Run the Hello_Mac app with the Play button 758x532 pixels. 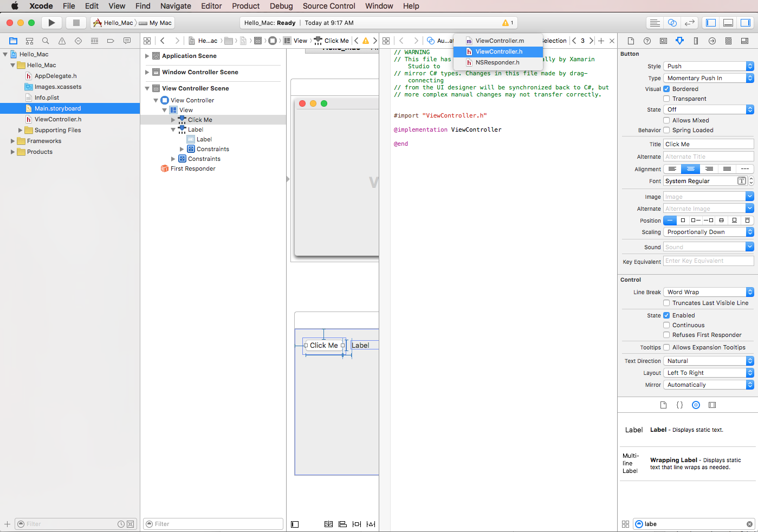coord(51,23)
